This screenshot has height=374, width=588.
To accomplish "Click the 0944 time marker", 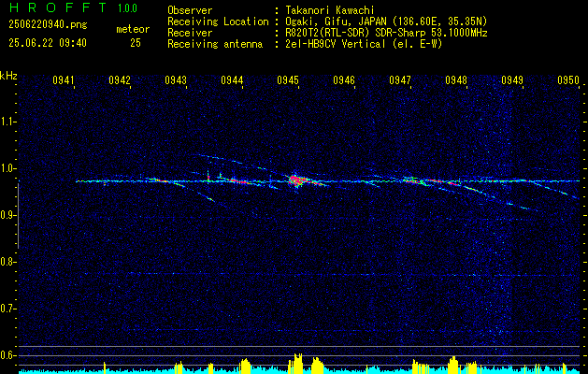I will (232, 80).
